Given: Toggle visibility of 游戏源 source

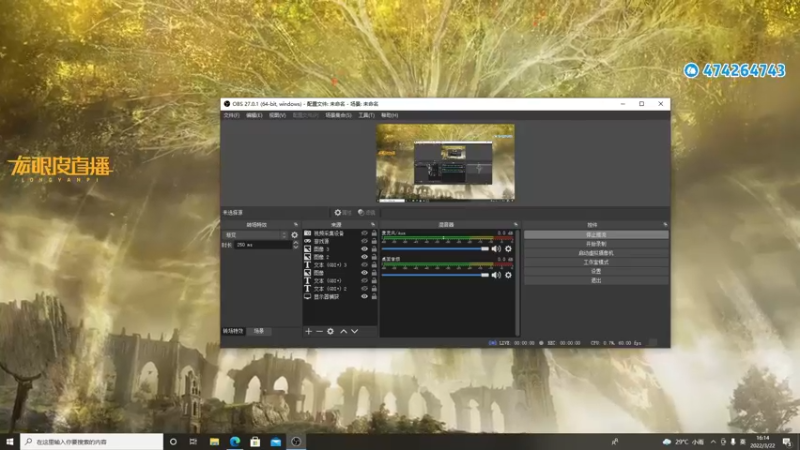Looking at the screenshot, I should point(364,241).
